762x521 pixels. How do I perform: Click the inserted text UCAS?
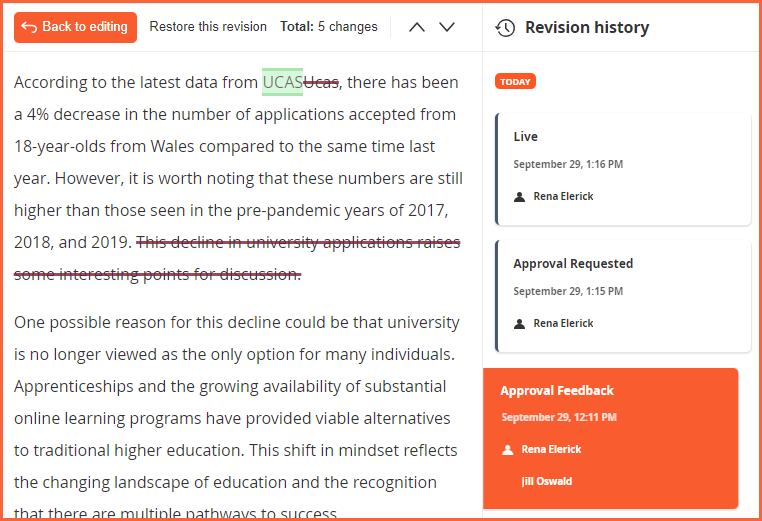pyautogui.click(x=282, y=82)
